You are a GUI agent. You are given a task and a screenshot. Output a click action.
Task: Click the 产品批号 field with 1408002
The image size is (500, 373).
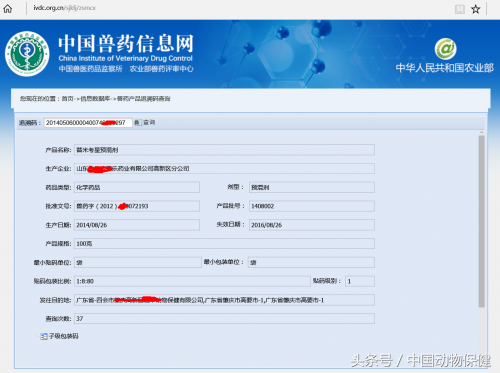[x=312, y=206]
